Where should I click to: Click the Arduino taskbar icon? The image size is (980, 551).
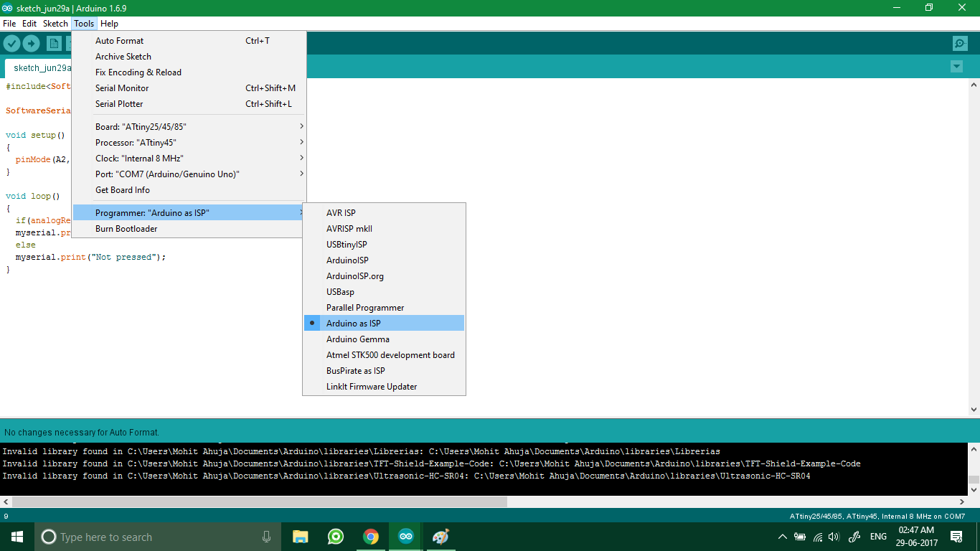tap(406, 537)
